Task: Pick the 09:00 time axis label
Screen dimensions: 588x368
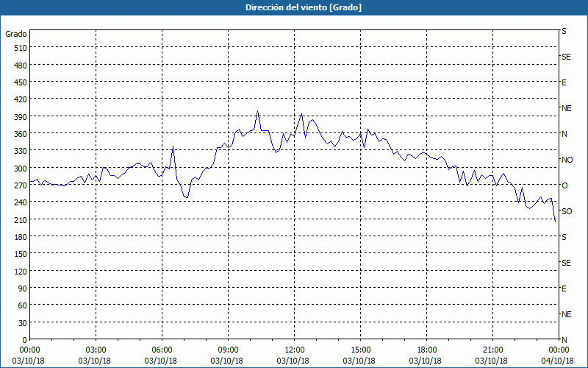Action: pos(229,350)
